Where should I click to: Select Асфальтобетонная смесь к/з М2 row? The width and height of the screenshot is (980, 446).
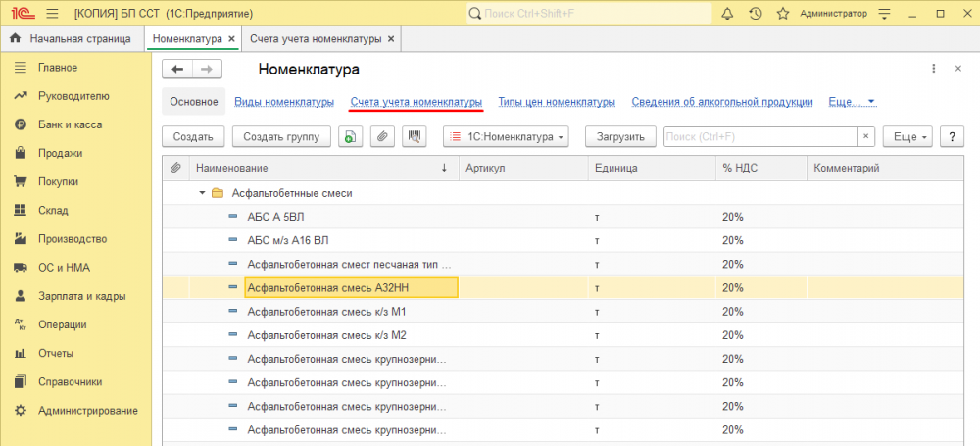pyautogui.click(x=563, y=335)
